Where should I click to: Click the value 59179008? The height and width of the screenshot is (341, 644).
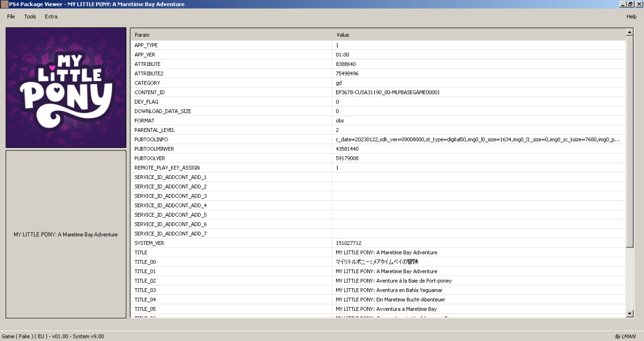[x=347, y=158]
